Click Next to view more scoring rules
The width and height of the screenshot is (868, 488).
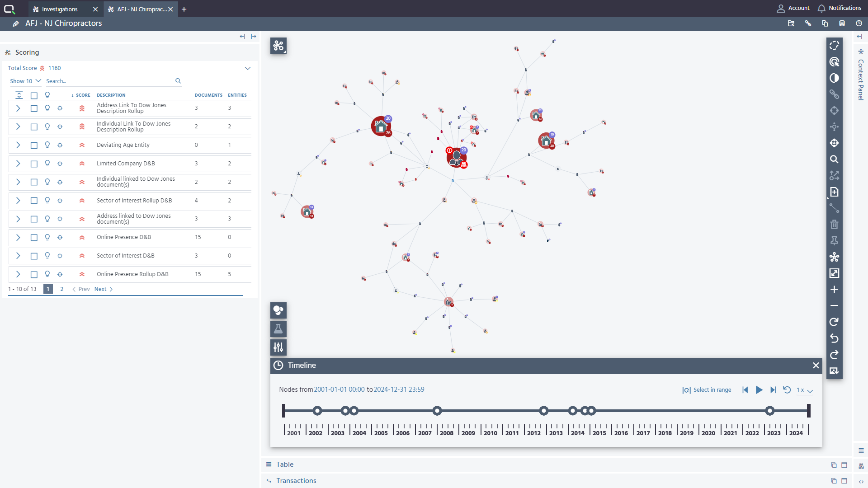point(101,289)
